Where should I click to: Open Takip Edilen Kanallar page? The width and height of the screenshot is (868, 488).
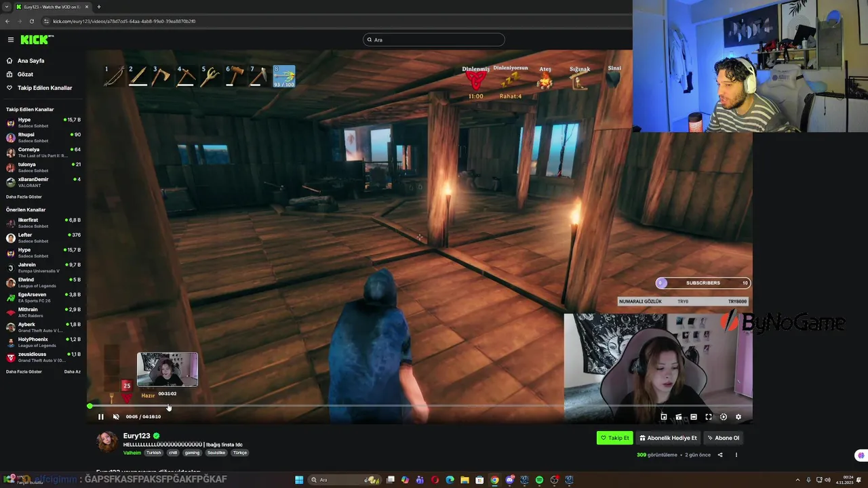tap(45, 88)
